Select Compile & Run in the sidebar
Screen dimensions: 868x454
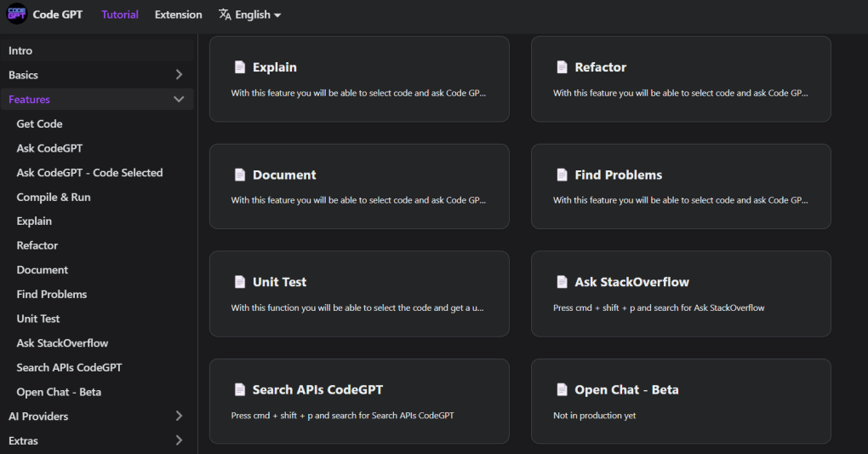[x=54, y=197]
